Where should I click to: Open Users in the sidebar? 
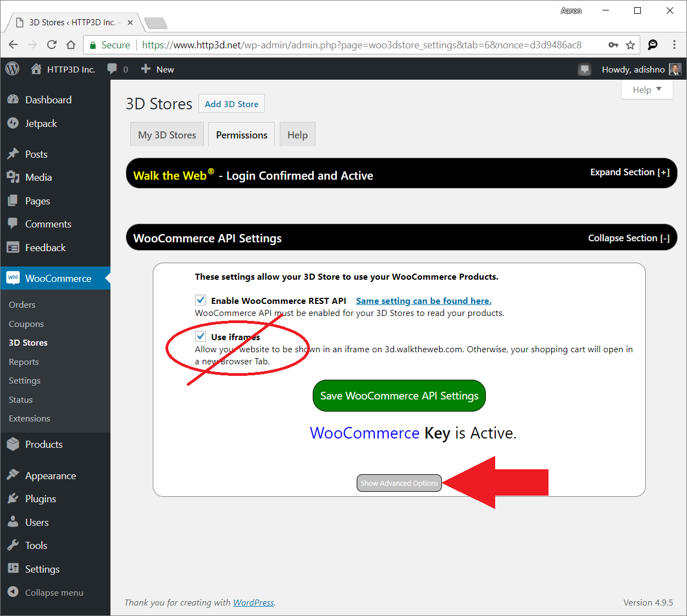point(55,522)
